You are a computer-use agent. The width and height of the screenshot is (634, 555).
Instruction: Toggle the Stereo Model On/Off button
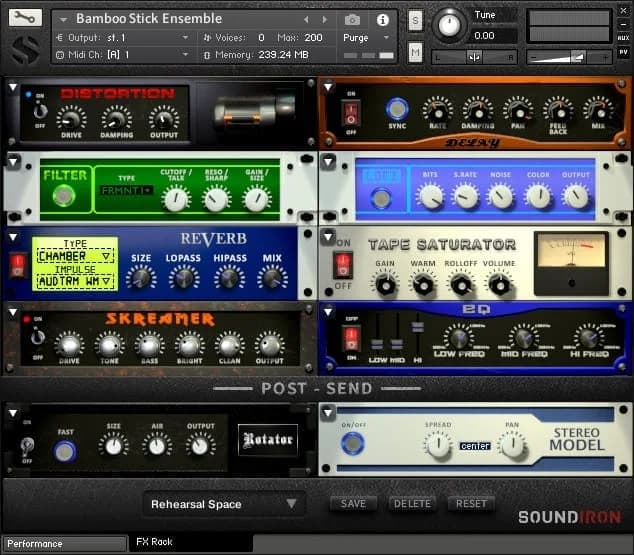[x=351, y=444]
